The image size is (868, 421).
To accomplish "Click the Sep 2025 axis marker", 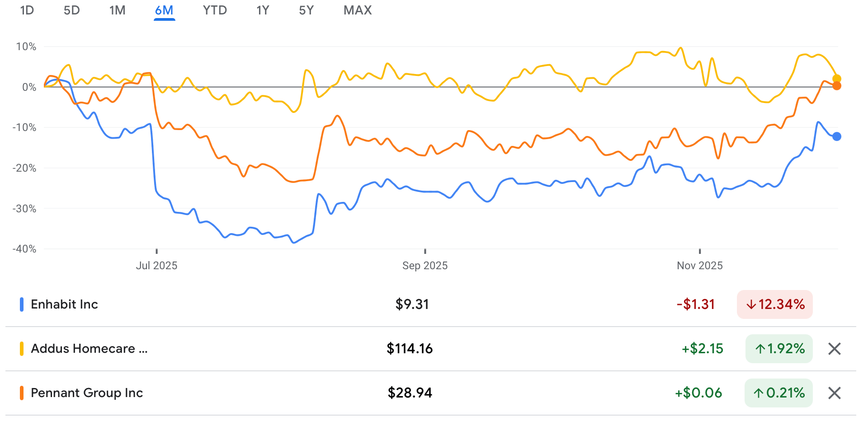I will (x=425, y=265).
